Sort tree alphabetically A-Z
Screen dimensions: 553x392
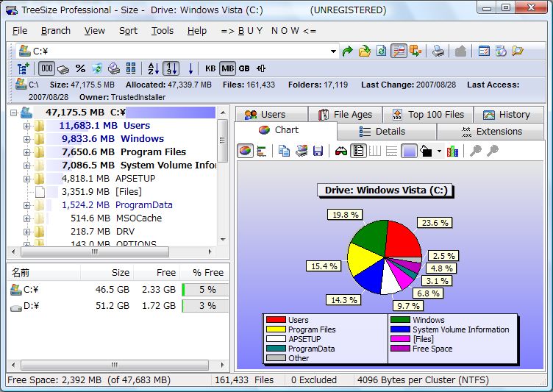coord(154,68)
